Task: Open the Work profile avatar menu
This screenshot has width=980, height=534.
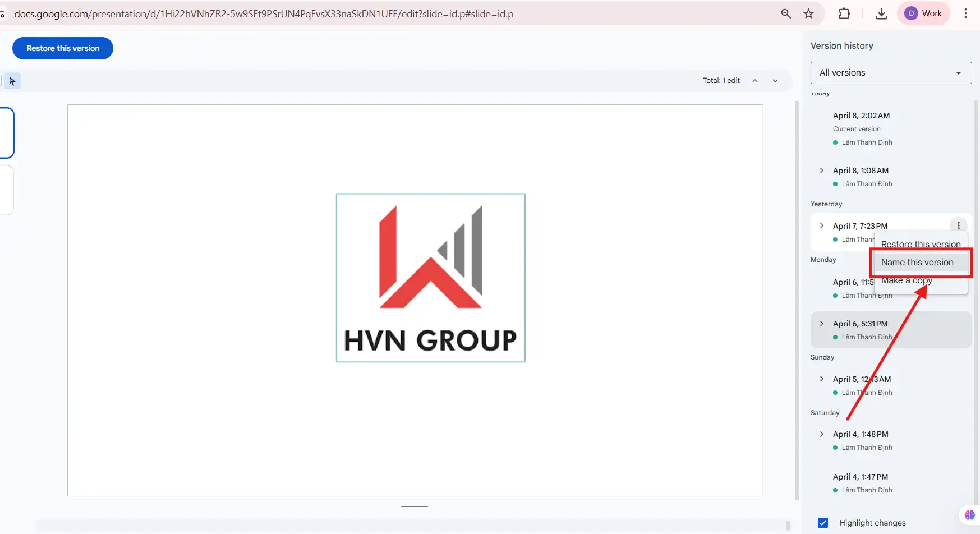Action: [x=923, y=13]
